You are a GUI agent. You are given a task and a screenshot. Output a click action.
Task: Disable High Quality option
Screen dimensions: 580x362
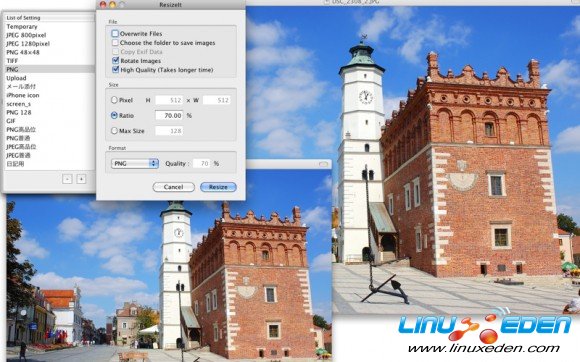coord(115,70)
